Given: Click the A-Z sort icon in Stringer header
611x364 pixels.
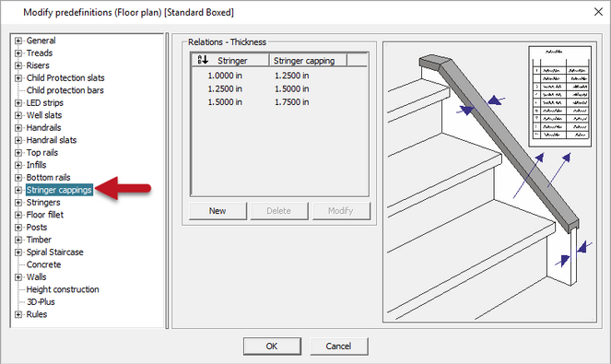Looking at the screenshot, I should 203,60.
